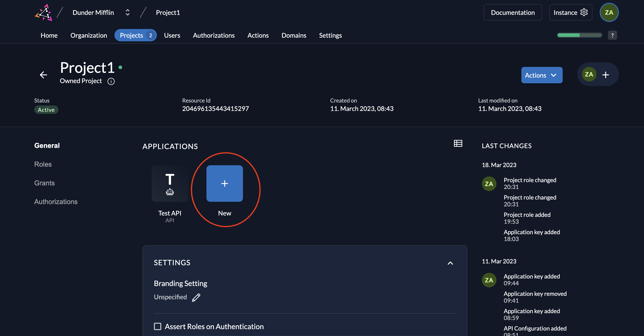This screenshot has width=644, height=336.
Task: Click the Test API application icon
Action: [169, 183]
